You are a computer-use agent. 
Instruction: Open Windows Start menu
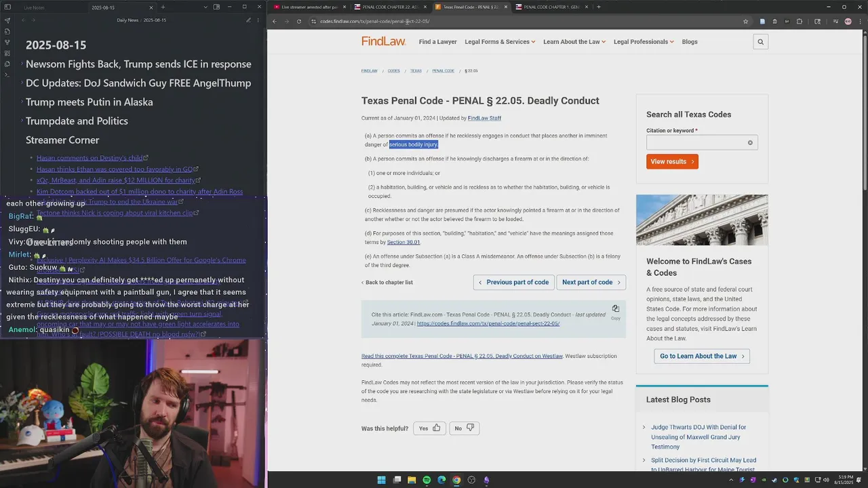coord(381,480)
